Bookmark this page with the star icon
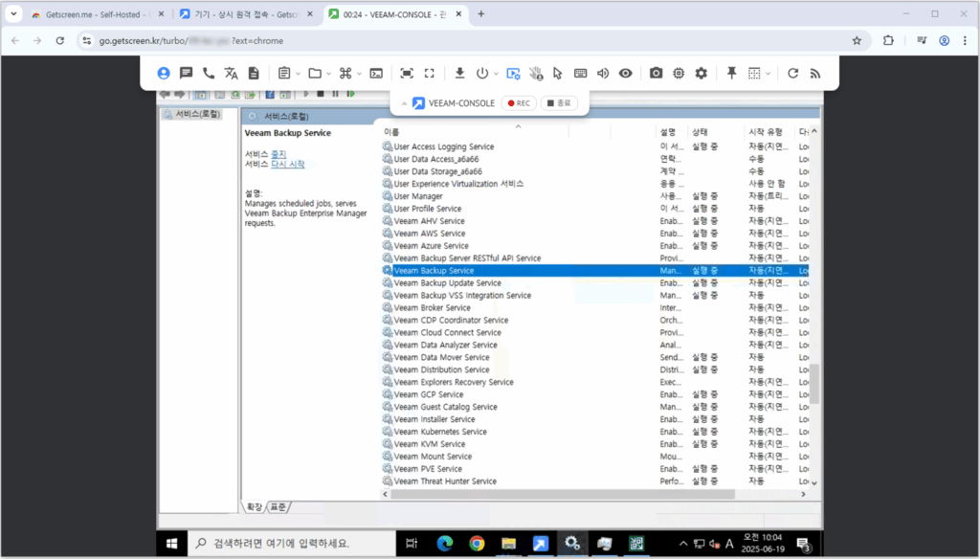 tap(857, 40)
